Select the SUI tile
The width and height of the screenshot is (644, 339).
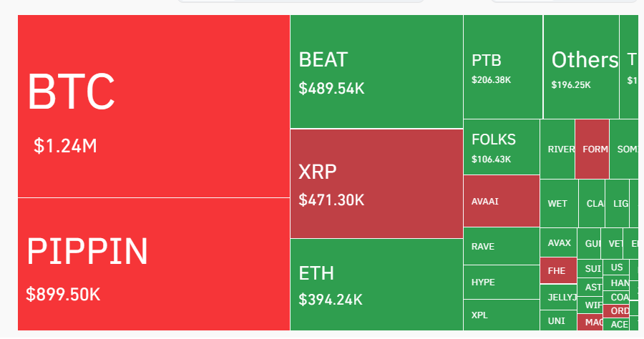[x=592, y=269]
